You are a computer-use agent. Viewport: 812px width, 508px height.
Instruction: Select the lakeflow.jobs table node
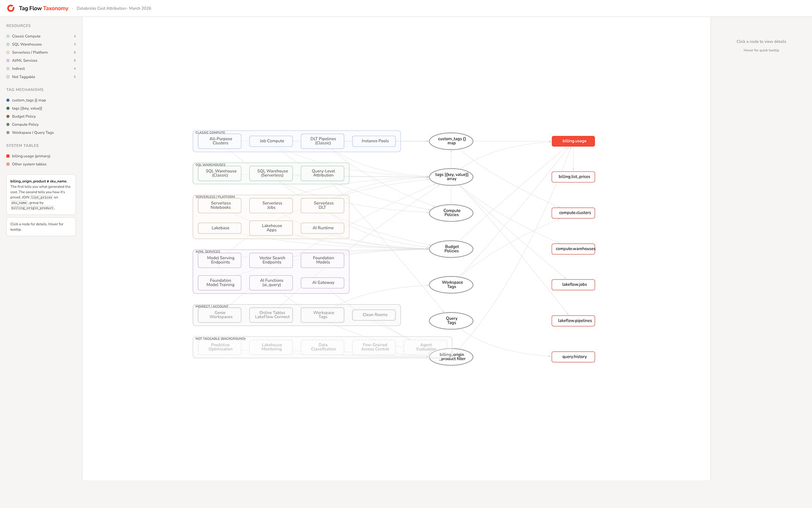[x=573, y=285]
